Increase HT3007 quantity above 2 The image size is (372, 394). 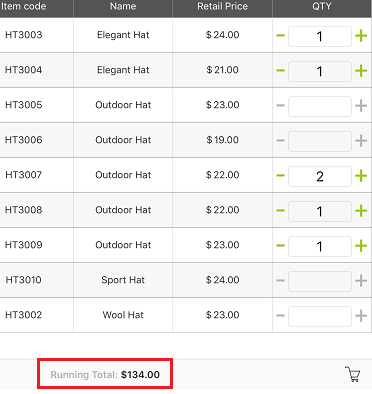coord(361,176)
